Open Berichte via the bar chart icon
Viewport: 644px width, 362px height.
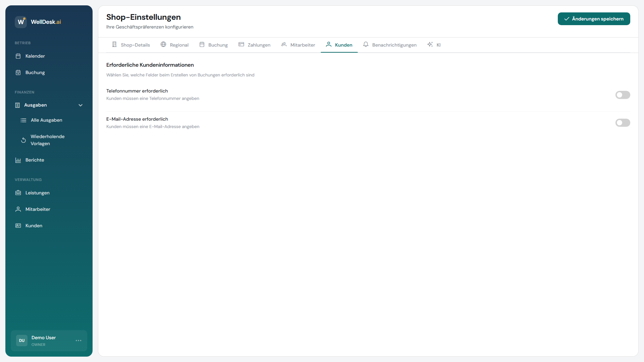18,160
